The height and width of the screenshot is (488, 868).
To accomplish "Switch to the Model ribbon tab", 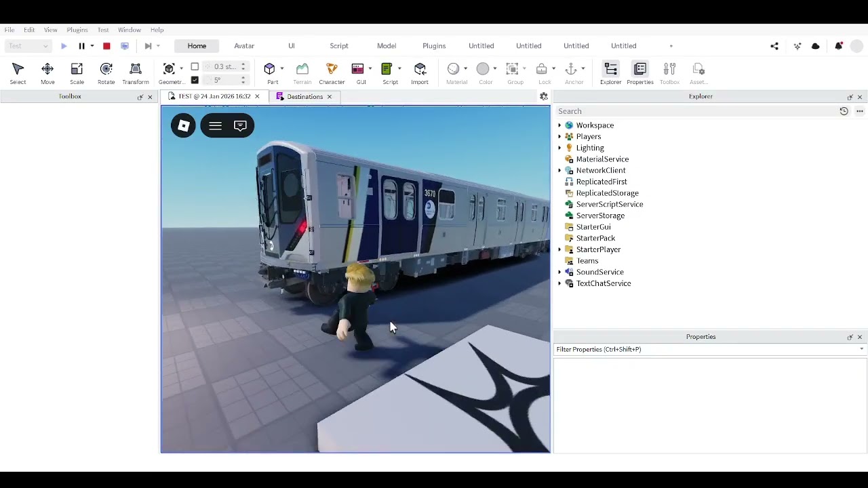I will (387, 46).
